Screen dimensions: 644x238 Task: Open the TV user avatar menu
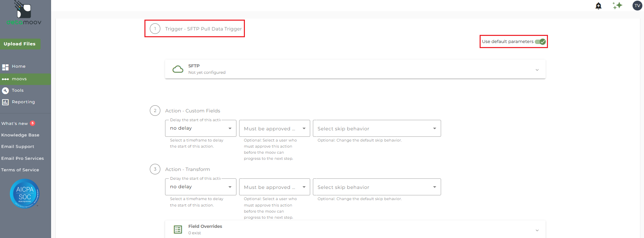(637, 5)
